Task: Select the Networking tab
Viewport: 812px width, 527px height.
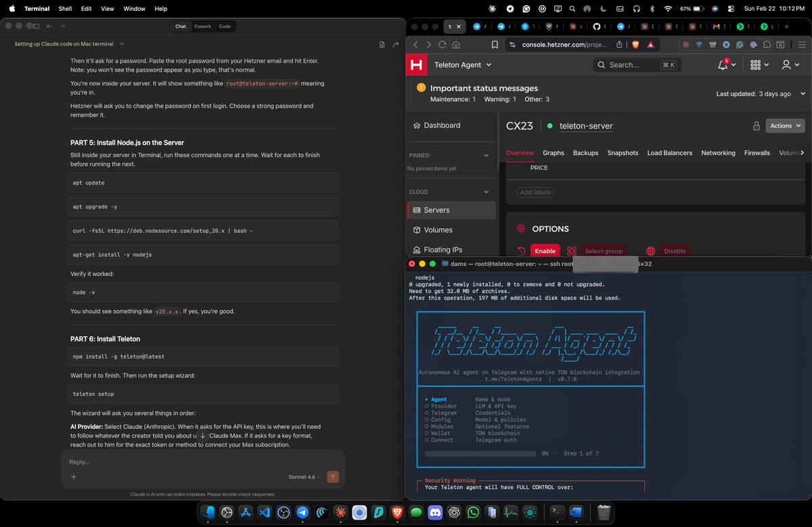Action: click(x=718, y=153)
